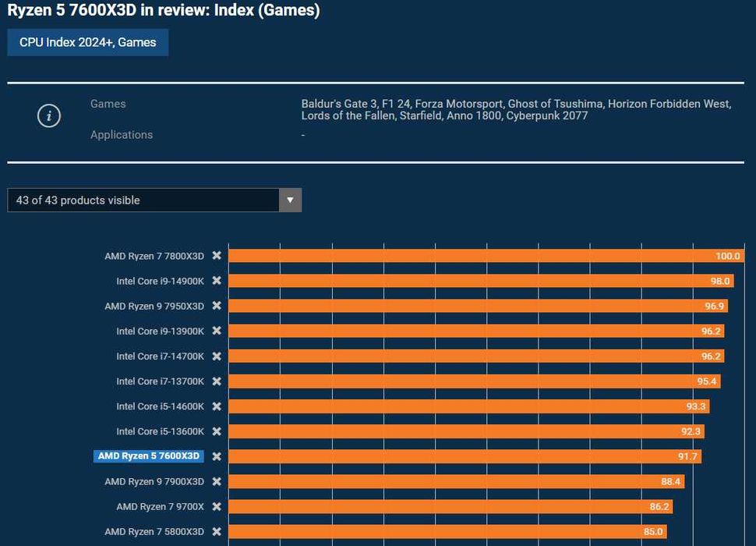The width and height of the screenshot is (756, 546).
Task: Remove AMD Ryzen 7 5800X3D with its X icon
Action: click(217, 531)
